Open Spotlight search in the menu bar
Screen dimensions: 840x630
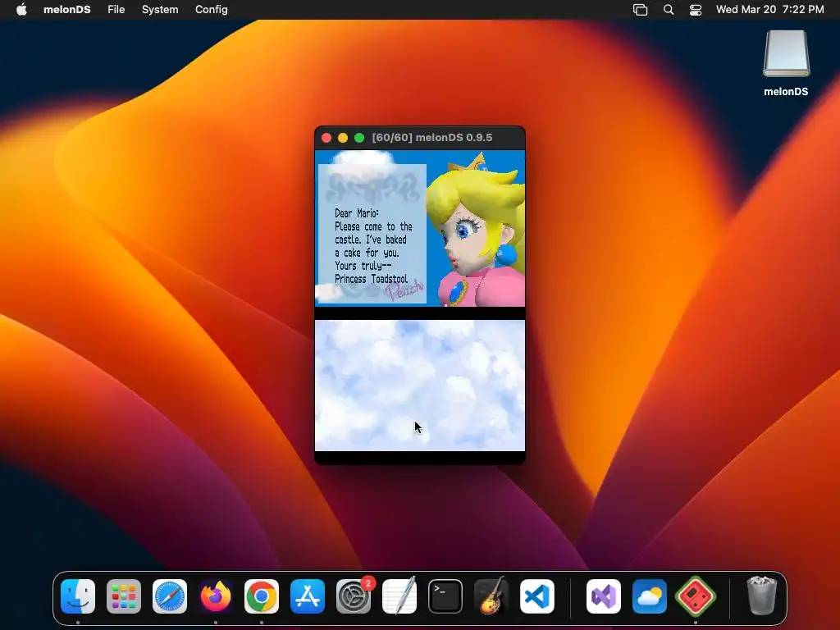click(668, 10)
